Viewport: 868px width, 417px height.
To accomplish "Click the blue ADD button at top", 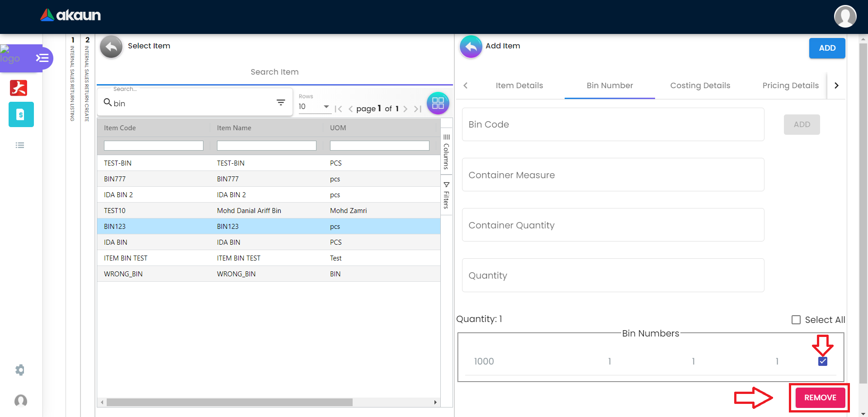I will (x=827, y=48).
